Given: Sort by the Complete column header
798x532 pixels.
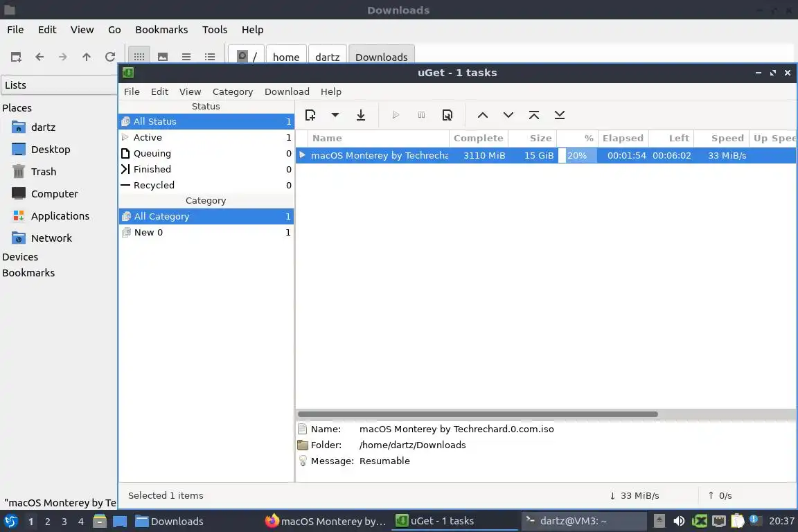Looking at the screenshot, I should [x=479, y=138].
